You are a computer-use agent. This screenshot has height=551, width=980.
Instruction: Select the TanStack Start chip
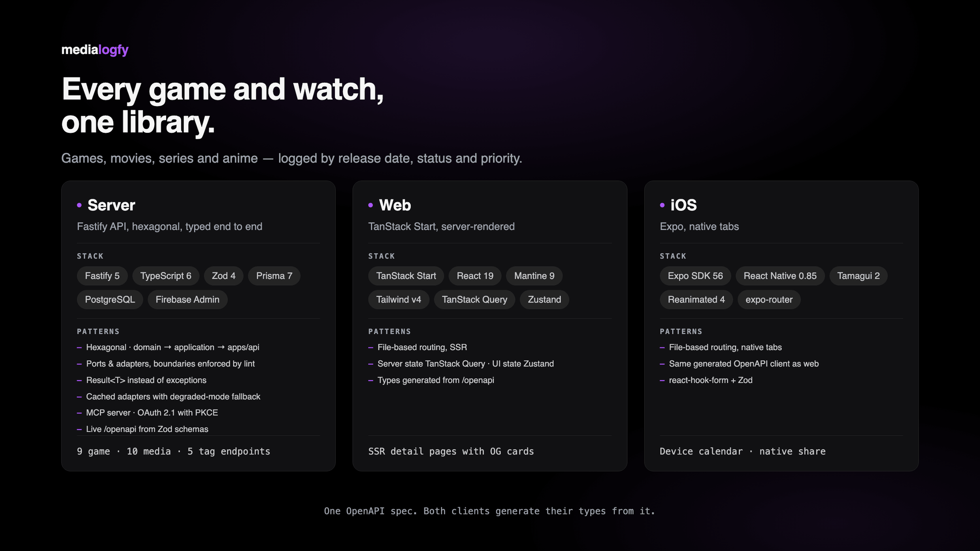point(406,276)
